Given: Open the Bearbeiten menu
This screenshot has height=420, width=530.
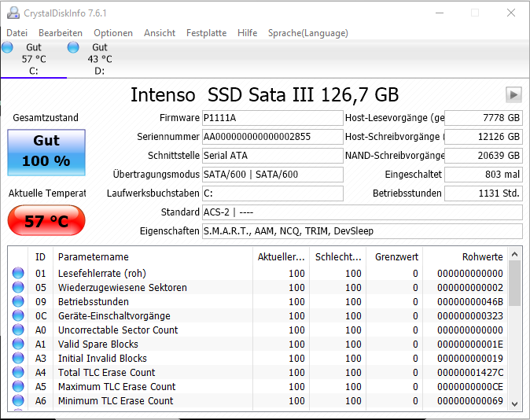Looking at the screenshot, I should pyautogui.click(x=61, y=33).
